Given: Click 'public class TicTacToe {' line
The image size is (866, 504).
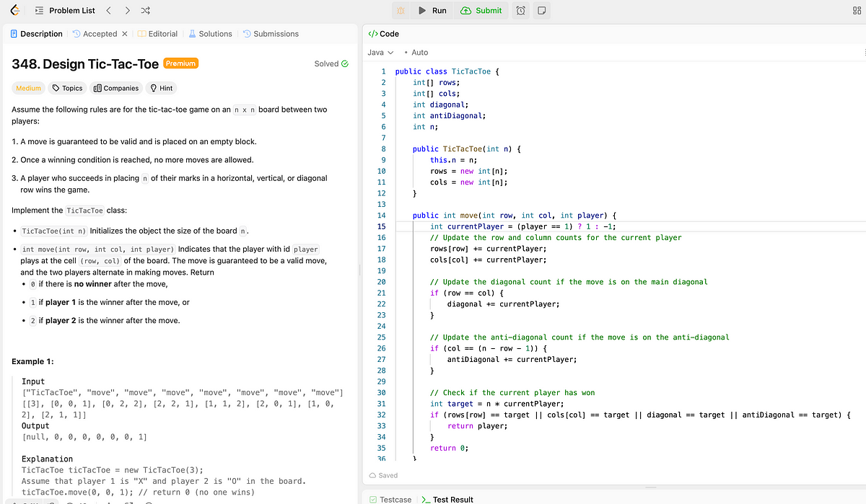Looking at the screenshot, I should (x=447, y=71).
